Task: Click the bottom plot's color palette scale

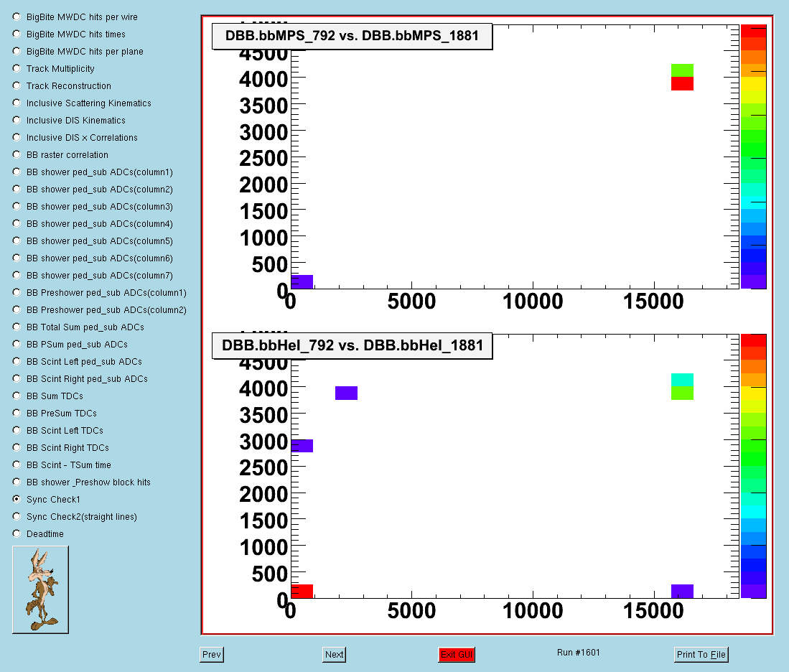Action: point(753,466)
